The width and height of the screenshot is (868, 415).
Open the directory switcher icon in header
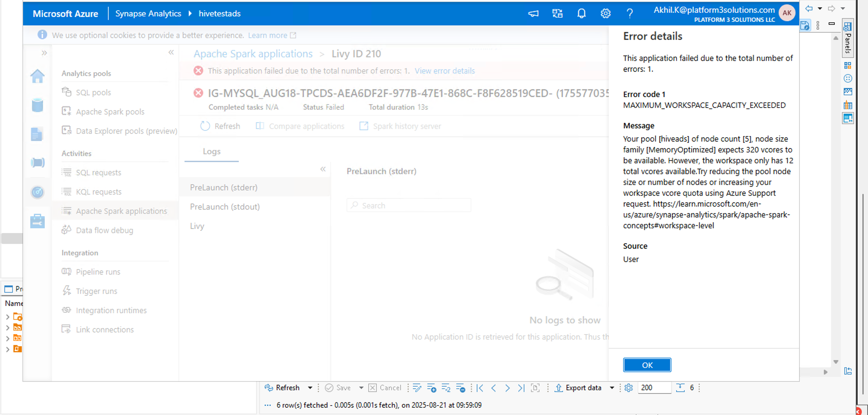click(557, 14)
